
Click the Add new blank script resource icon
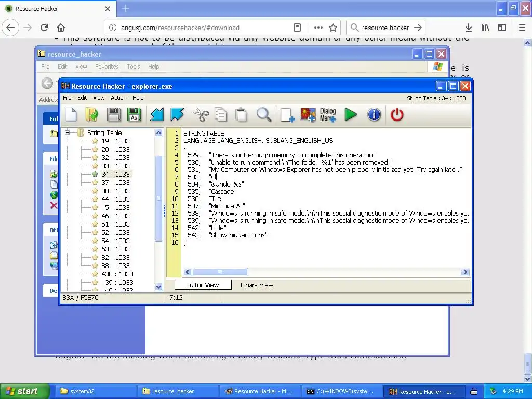point(287,115)
